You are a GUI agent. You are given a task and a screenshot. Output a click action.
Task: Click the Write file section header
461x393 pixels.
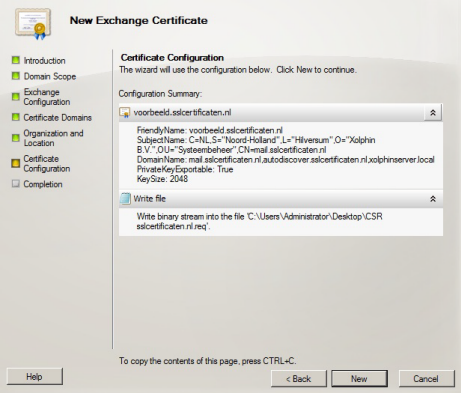281,199
